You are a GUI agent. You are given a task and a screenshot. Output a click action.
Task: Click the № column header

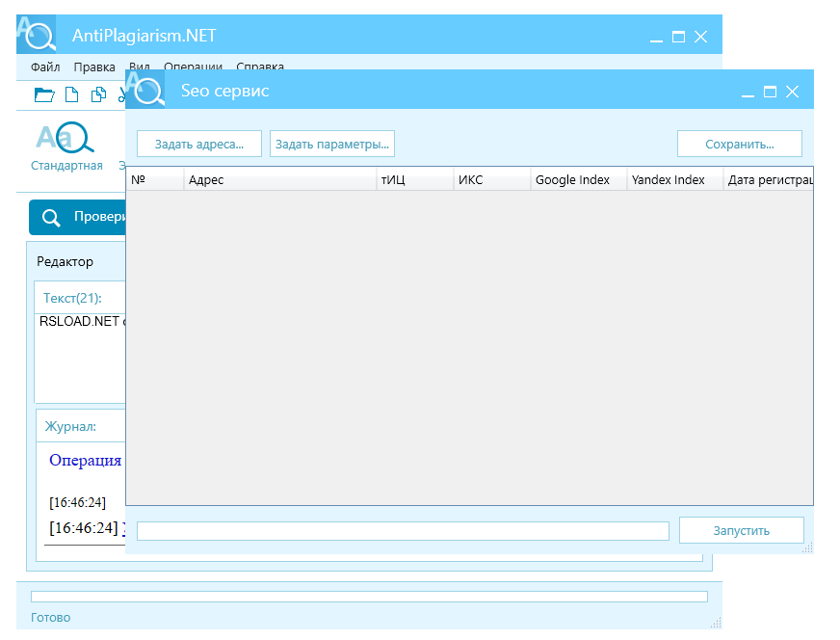pyautogui.click(x=155, y=179)
